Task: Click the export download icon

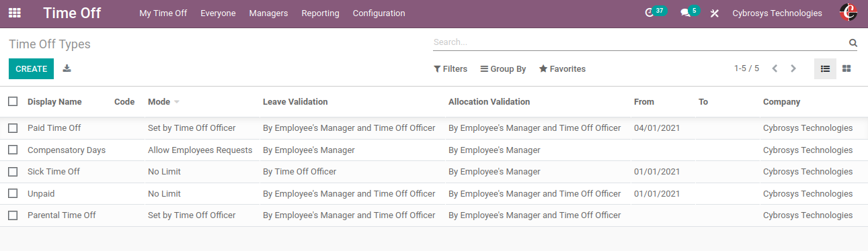Action: [67, 68]
